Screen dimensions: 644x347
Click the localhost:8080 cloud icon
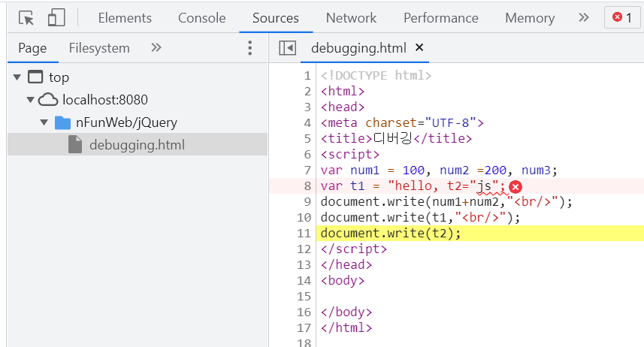(48, 100)
